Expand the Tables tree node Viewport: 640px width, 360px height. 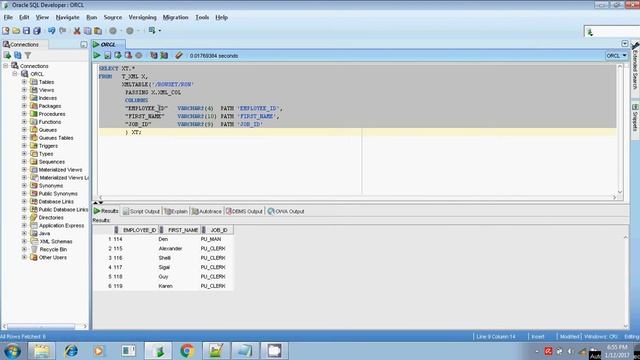coord(24,82)
